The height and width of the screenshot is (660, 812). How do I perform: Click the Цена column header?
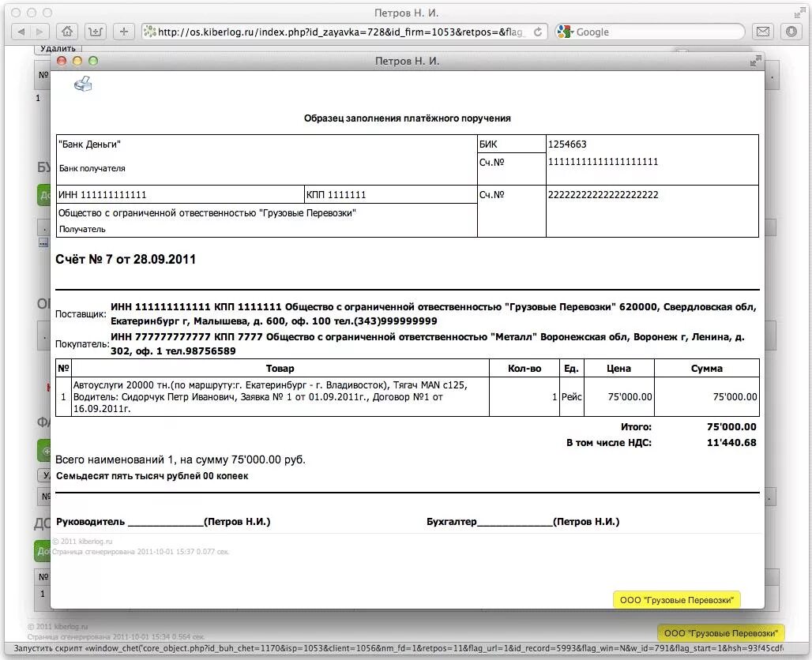(618, 369)
